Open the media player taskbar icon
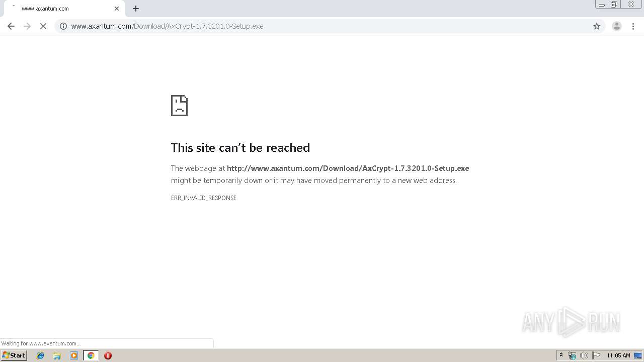The height and width of the screenshot is (362, 644). [74, 355]
